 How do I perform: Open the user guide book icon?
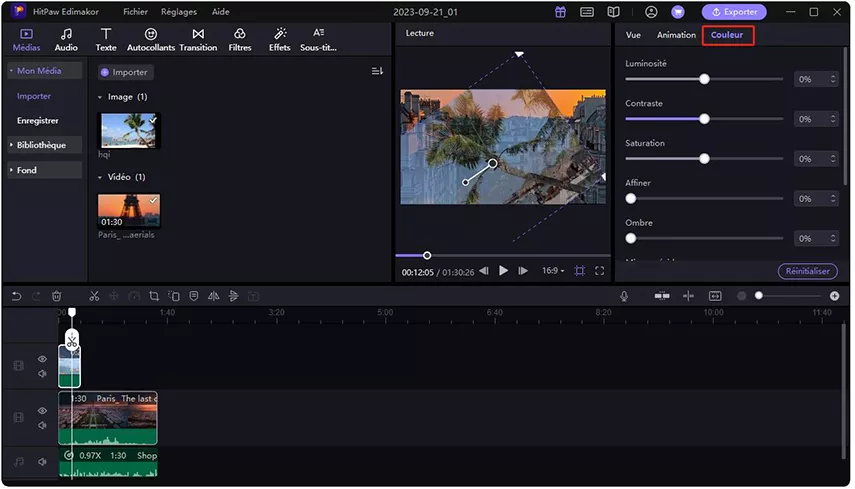tap(613, 12)
